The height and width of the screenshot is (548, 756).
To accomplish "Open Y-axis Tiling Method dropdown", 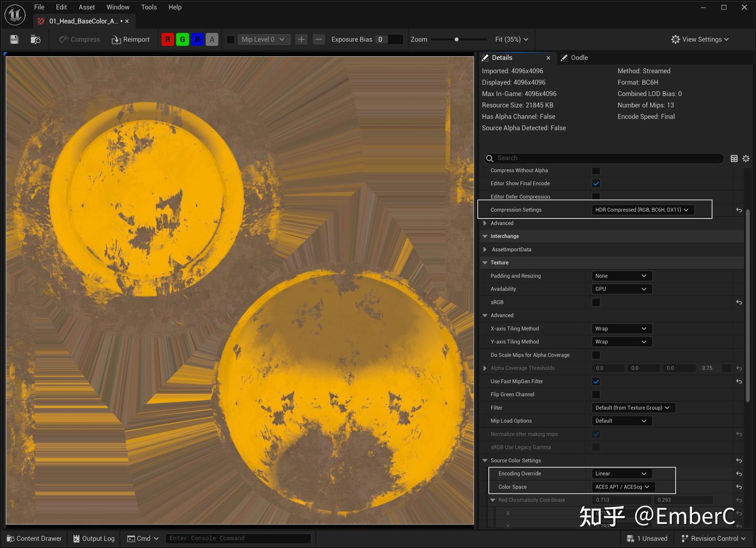I will 622,342.
